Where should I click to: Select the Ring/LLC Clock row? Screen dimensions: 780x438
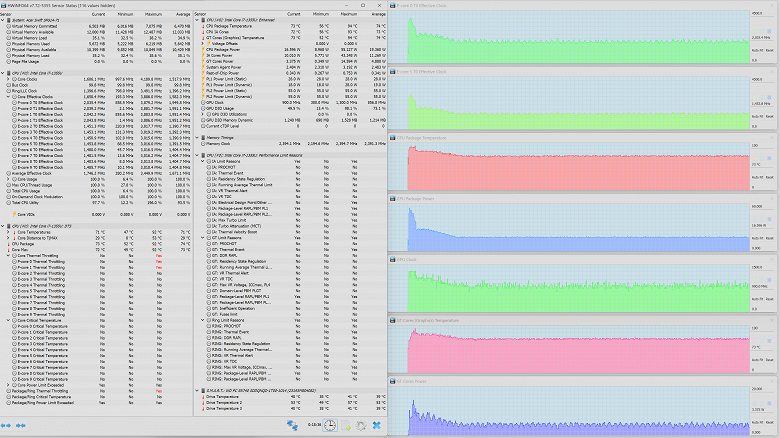[x=96, y=91]
